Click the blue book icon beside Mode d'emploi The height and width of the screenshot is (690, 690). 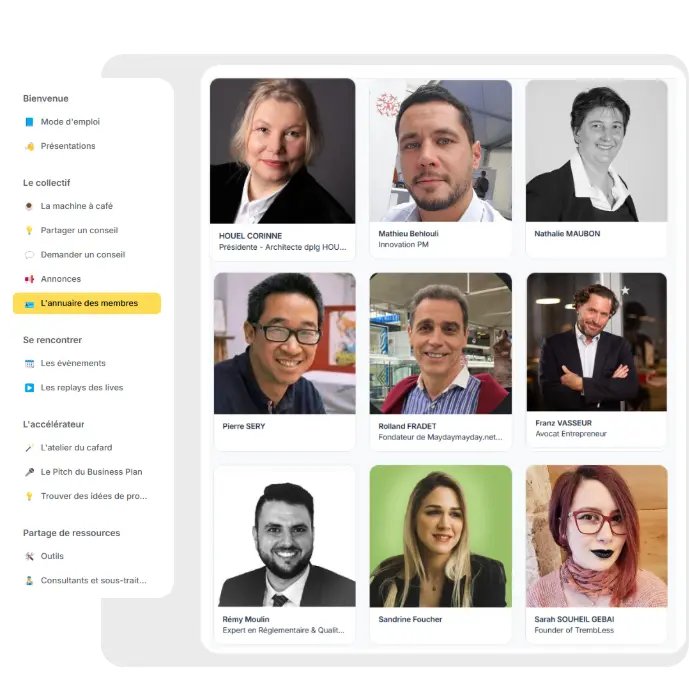pyautogui.click(x=29, y=122)
